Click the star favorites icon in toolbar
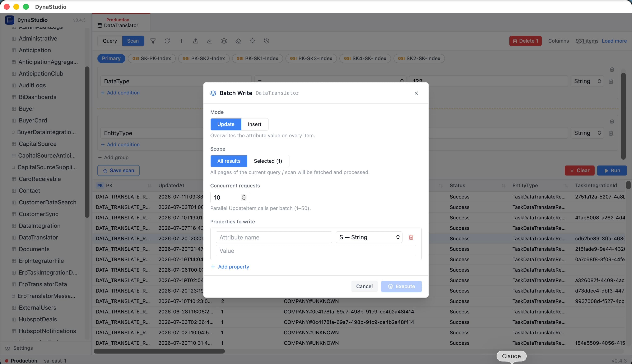The height and width of the screenshot is (364, 632). [252, 41]
